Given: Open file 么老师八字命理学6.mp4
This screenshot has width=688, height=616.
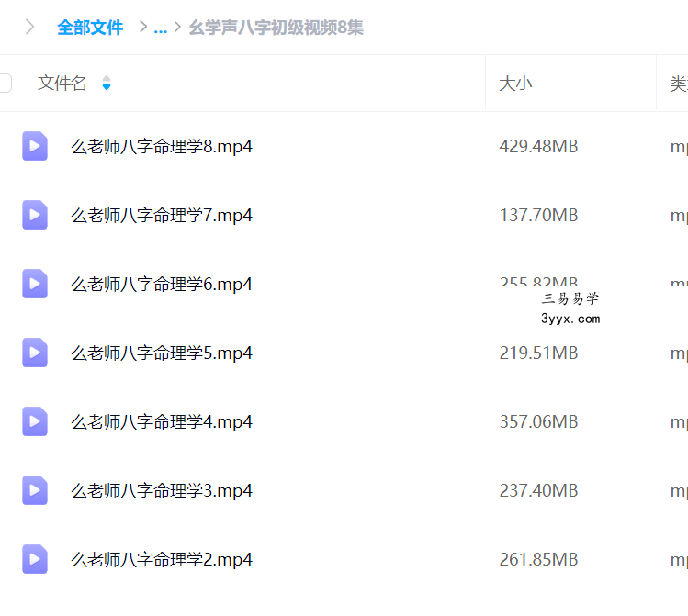Looking at the screenshot, I should coord(162,284).
